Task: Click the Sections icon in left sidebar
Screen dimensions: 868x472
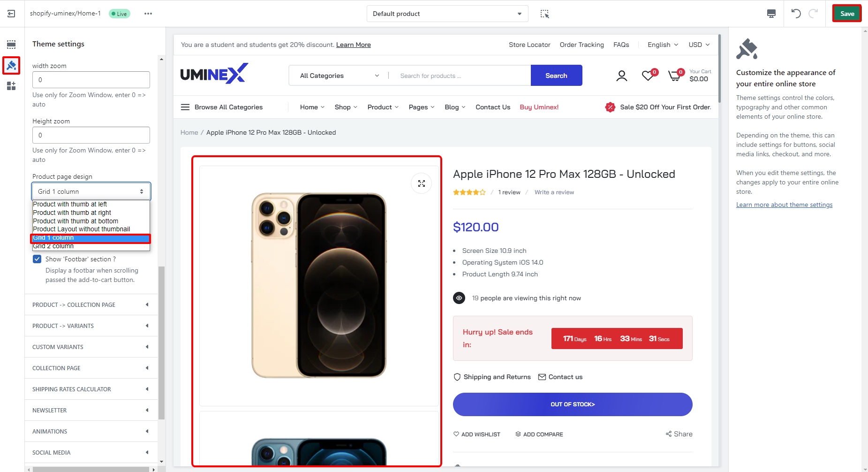Action: click(11, 45)
